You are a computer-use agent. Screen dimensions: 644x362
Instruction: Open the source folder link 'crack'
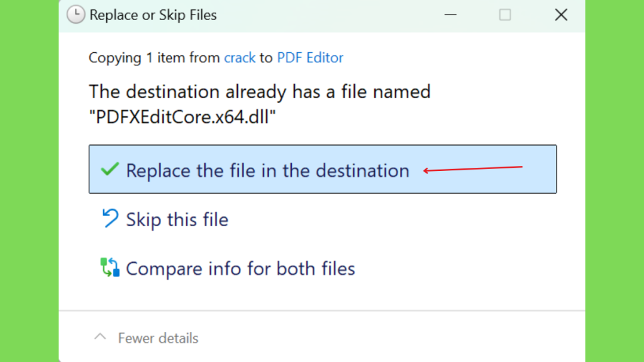point(240,57)
